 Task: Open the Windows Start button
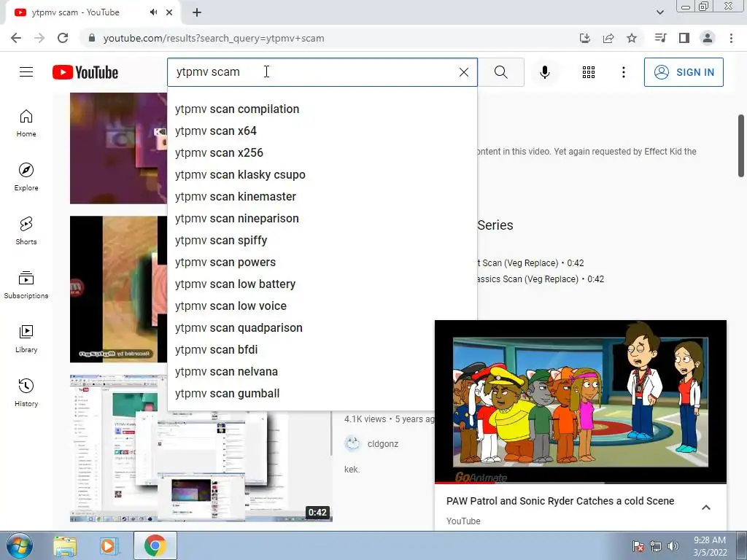19,545
